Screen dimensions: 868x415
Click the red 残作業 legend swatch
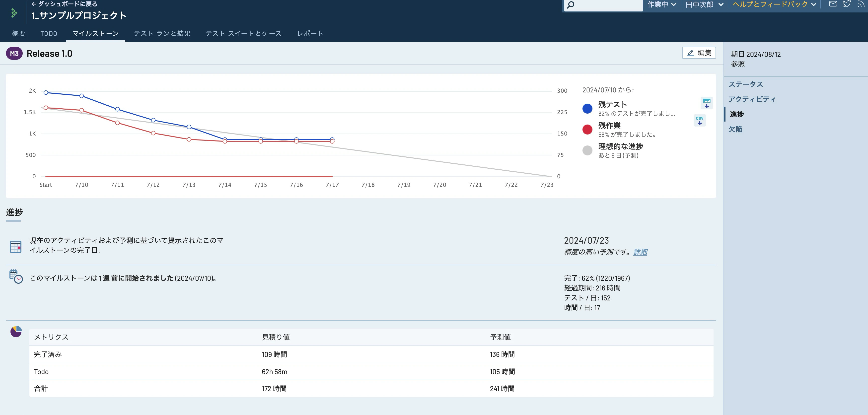pos(587,129)
